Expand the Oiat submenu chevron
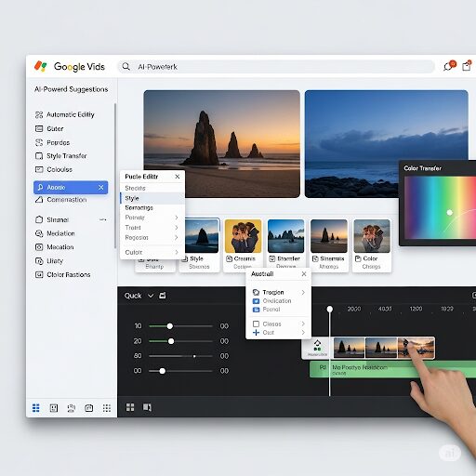Viewport: 476px width, 476px height. tap(303, 333)
